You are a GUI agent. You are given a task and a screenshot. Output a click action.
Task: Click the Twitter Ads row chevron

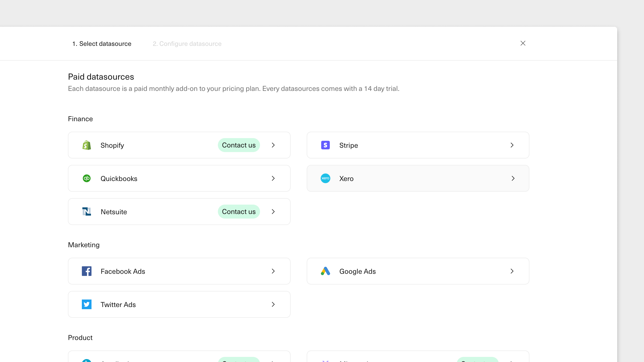pos(273,304)
